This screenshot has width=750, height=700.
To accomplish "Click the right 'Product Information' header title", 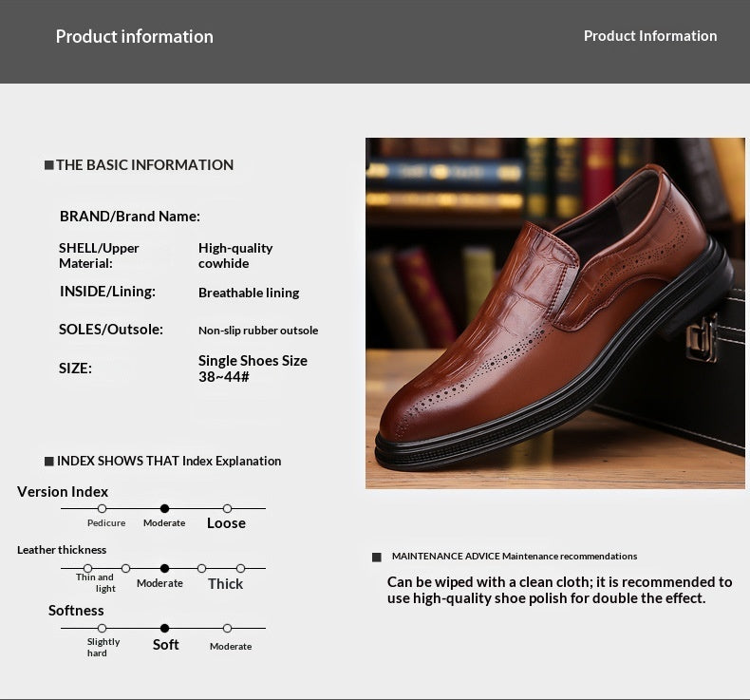I will [x=650, y=36].
